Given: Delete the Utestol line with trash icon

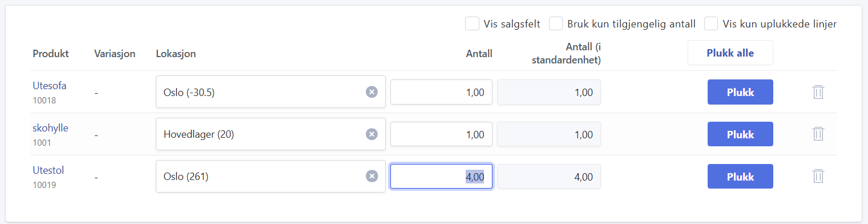Looking at the screenshot, I should coord(818,176).
